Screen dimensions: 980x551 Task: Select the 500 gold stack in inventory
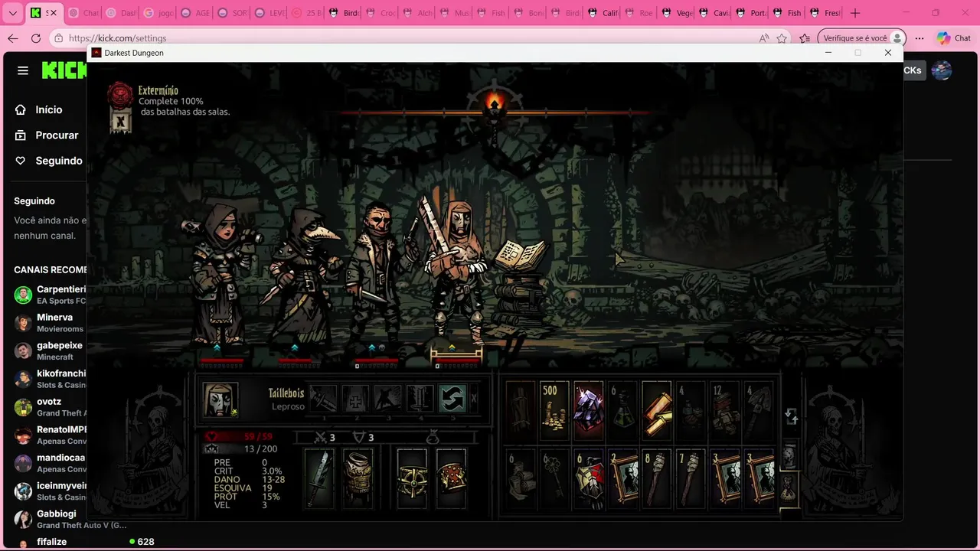(x=554, y=410)
